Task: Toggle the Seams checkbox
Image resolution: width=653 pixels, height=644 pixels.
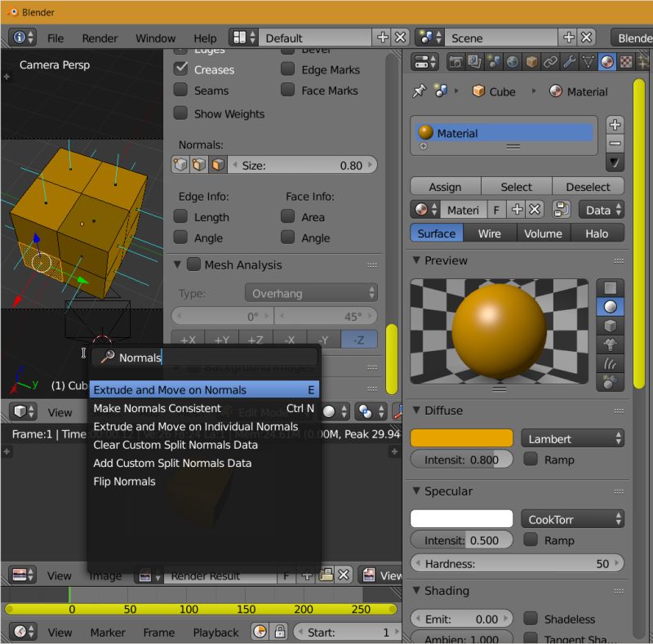Action: pyautogui.click(x=180, y=90)
